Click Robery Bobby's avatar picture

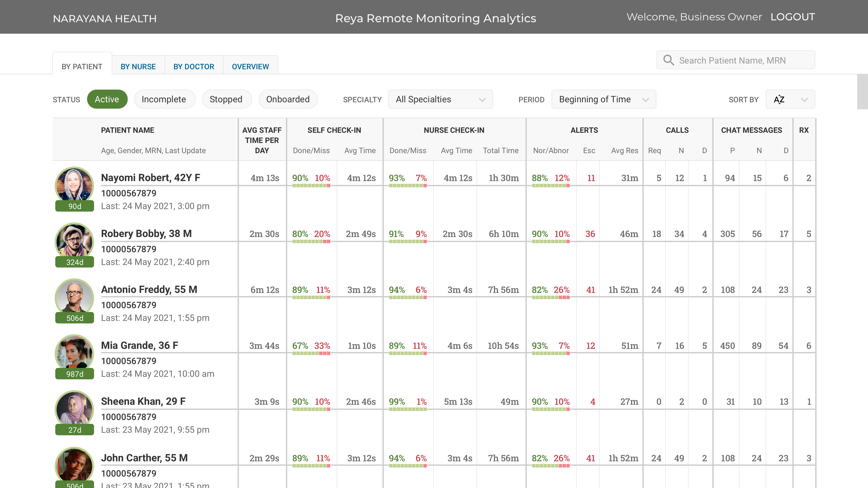pos(74,241)
